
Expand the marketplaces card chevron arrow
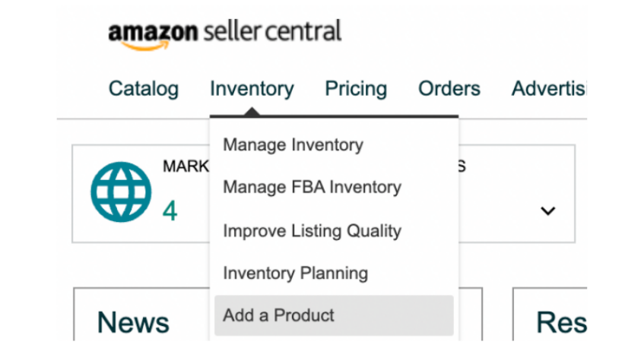pos(547,210)
